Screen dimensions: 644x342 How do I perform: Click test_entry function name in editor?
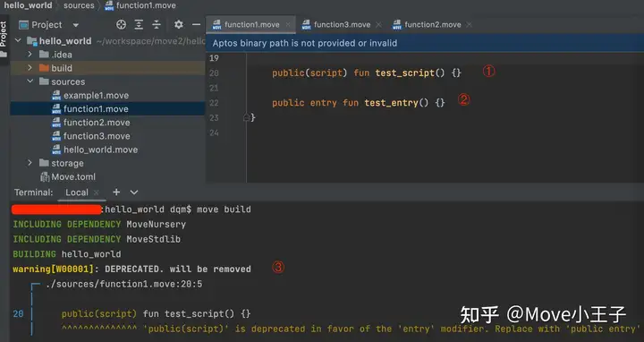tap(391, 103)
